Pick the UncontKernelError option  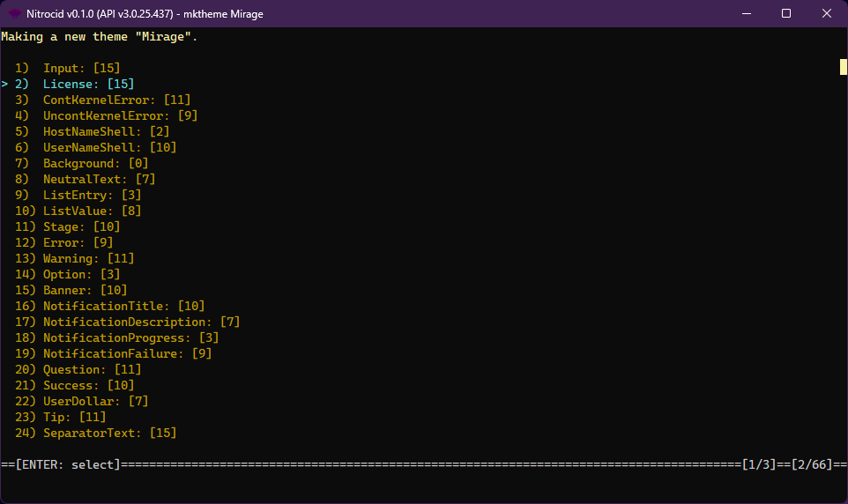point(120,115)
